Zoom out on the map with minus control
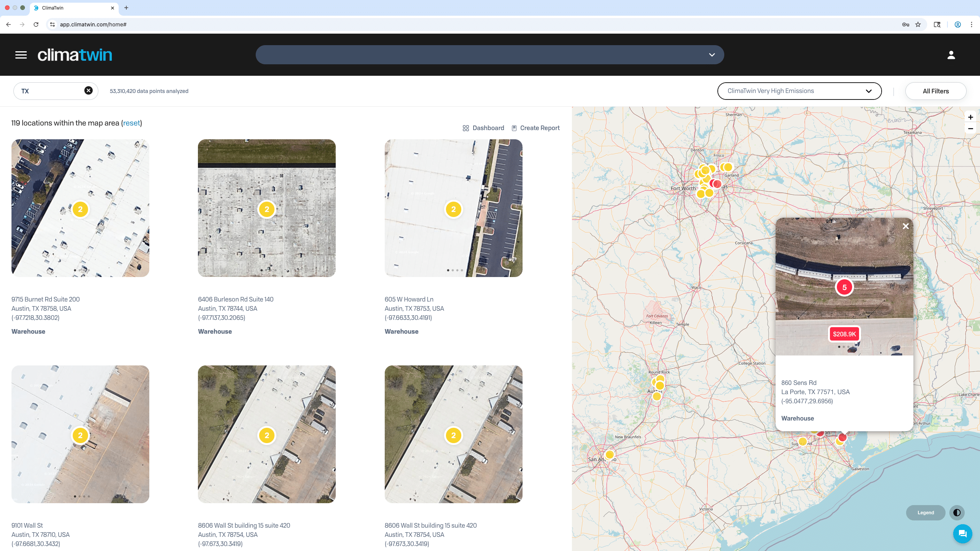The image size is (980, 551). [x=970, y=129]
